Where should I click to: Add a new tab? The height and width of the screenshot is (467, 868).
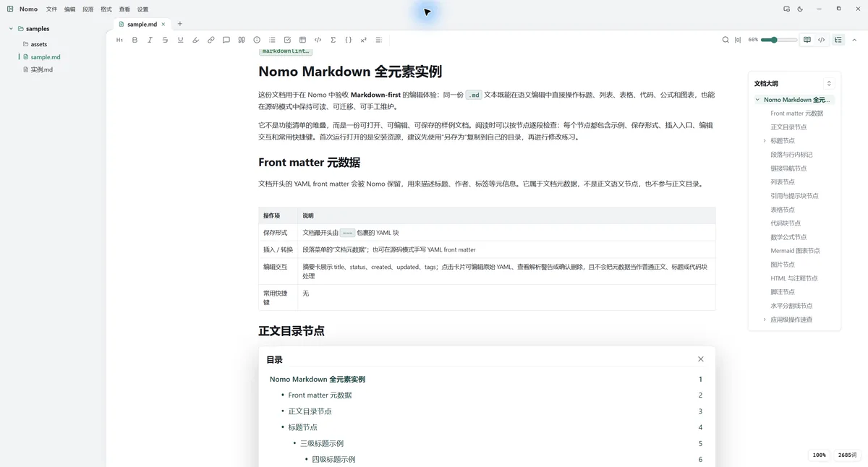pyautogui.click(x=180, y=24)
